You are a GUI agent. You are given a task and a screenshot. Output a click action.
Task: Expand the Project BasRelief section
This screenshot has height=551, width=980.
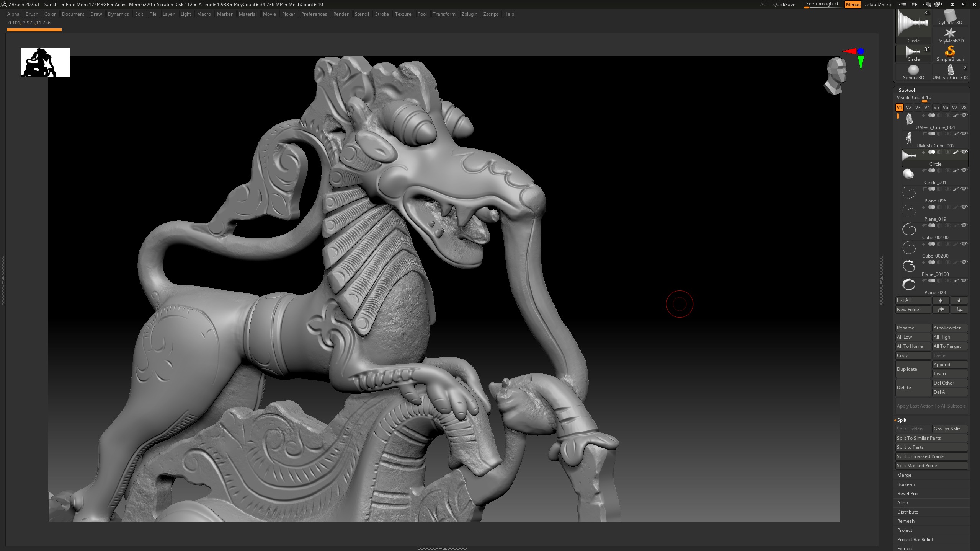coord(915,540)
